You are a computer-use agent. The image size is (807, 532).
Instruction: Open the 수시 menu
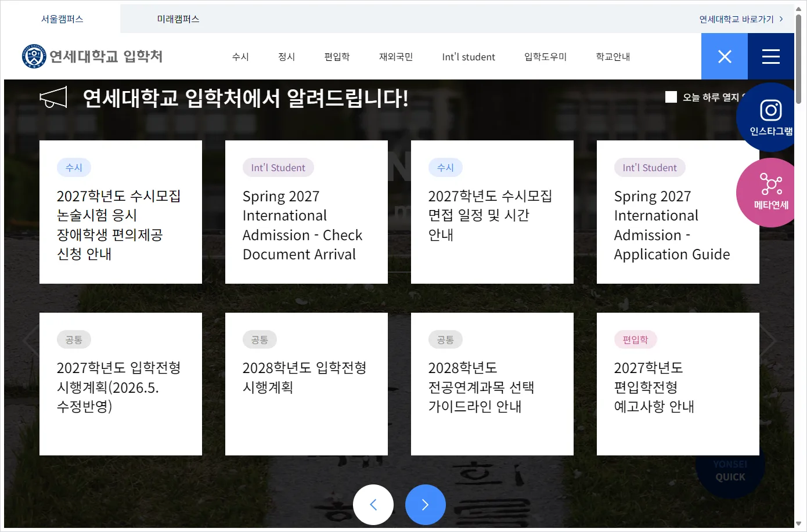[x=240, y=56]
